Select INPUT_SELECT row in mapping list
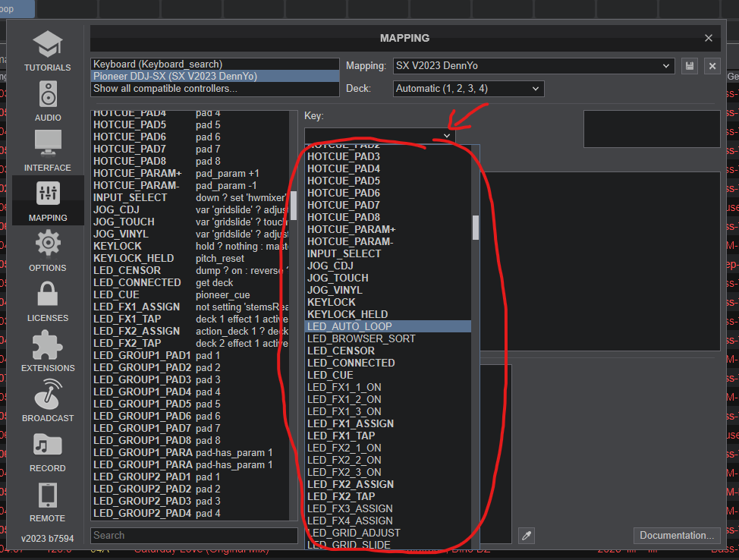This screenshot has width=739, height=560. pyautogui.click(x=190, y=197)
